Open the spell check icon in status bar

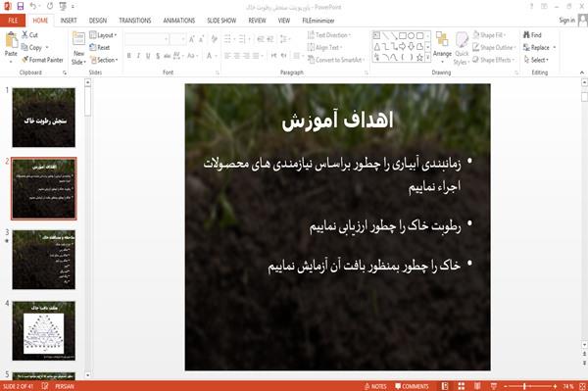point(45,386)
